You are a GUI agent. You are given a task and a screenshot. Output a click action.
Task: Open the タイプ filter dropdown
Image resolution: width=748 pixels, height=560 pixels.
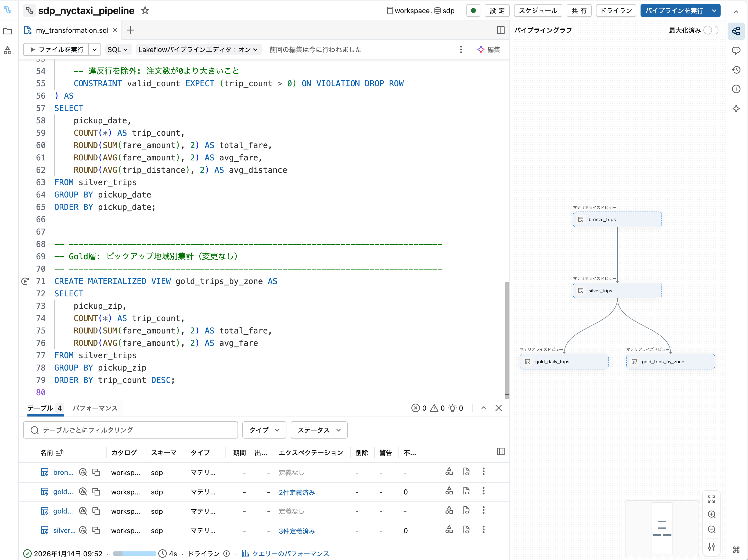(264, 430)
